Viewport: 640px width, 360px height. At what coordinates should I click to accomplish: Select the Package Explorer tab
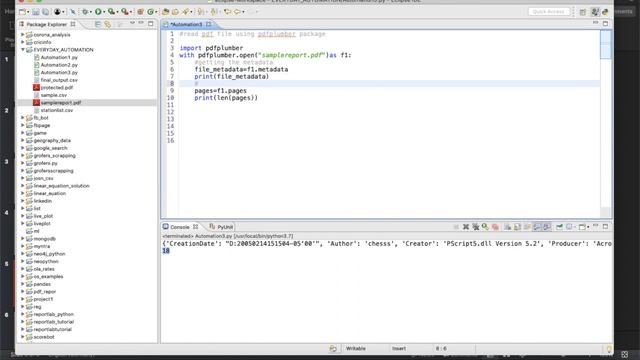click(x=46, y=24)
